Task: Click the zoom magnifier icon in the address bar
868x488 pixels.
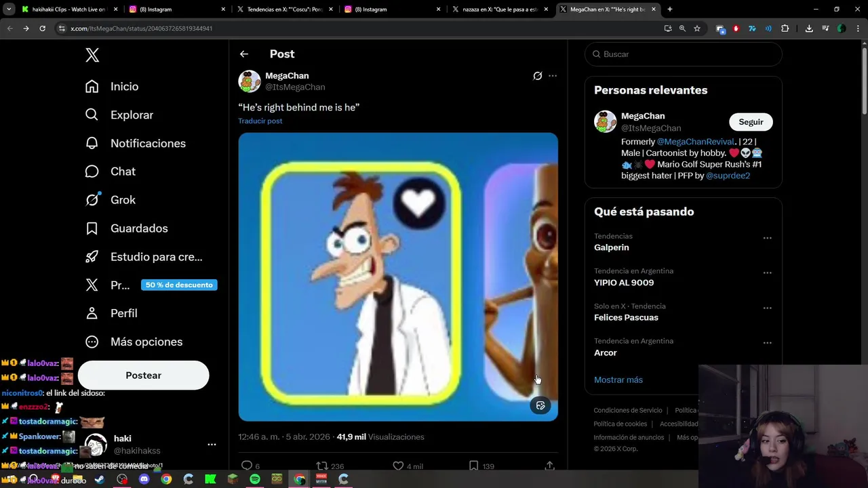Action: click(x=682, y=28)
